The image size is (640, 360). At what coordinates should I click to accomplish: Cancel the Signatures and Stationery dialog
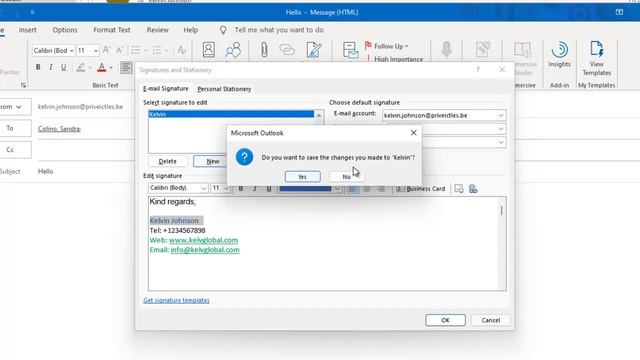[490, 320]
